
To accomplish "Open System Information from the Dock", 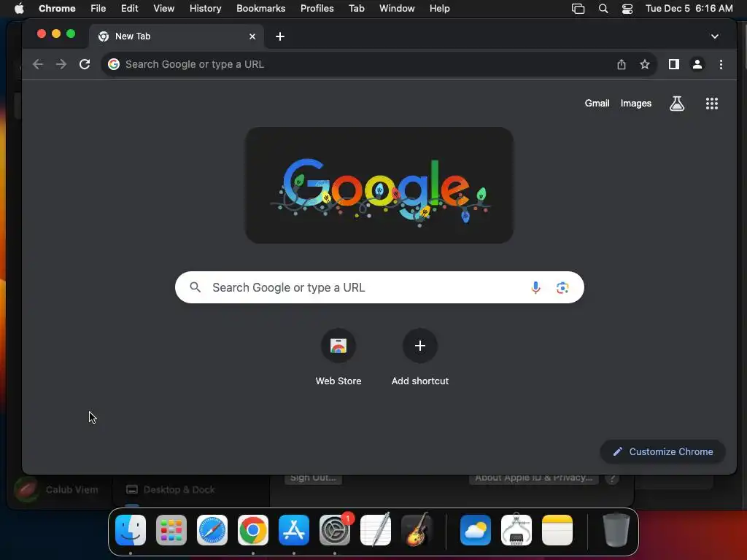I will coord(516,530).
